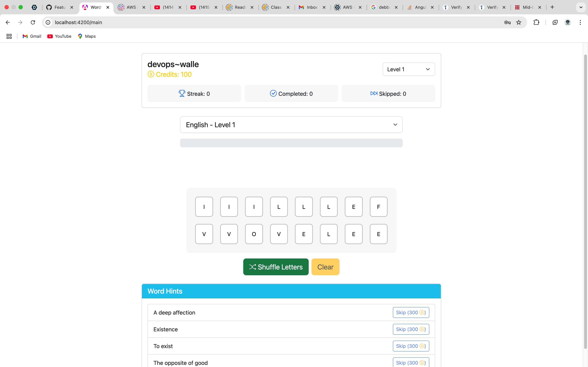The image size is (588, 367).
Task: Click the gray progress bar
Action: click(x=291, y=143)
